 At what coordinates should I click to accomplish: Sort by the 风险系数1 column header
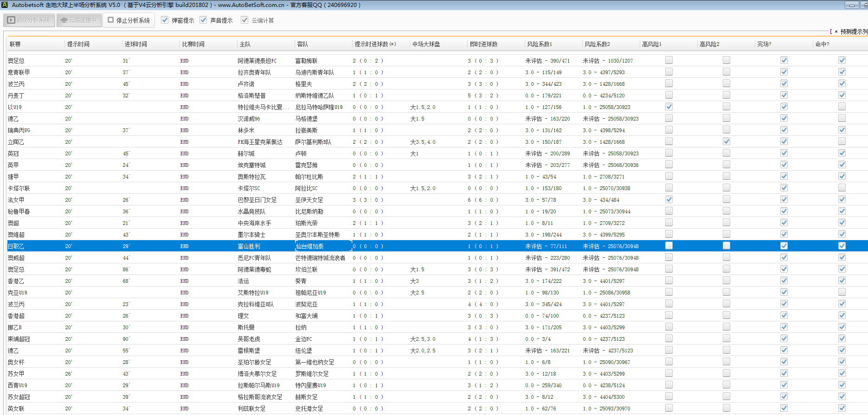tap(540, 45)
